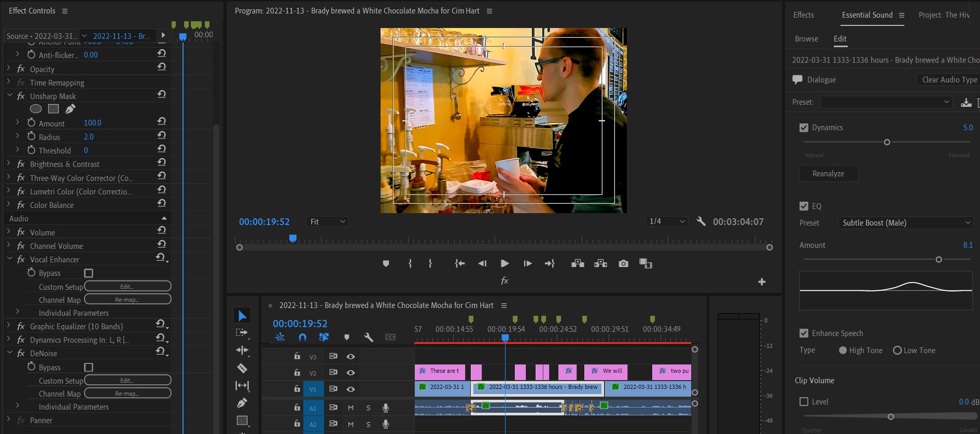The height and width of the screenshot is (434, 980).
Task: Toggle EQ checkbox
Action: point(804,206)
